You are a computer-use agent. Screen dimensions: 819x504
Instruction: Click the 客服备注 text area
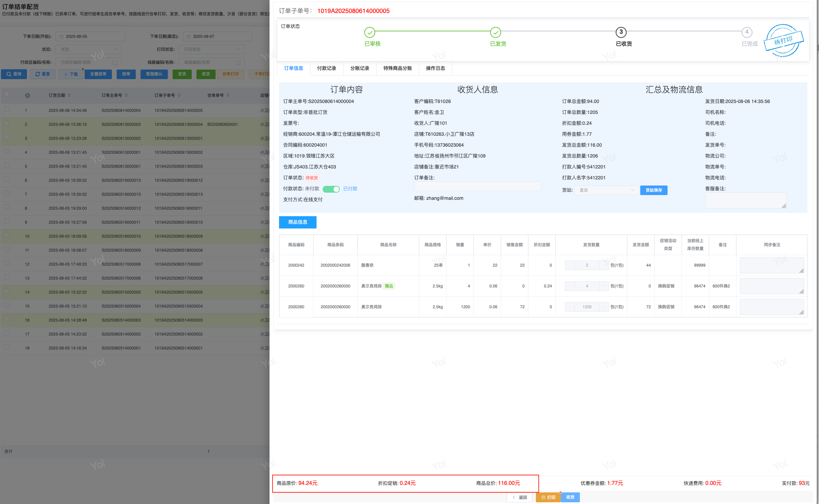point(745,201)
